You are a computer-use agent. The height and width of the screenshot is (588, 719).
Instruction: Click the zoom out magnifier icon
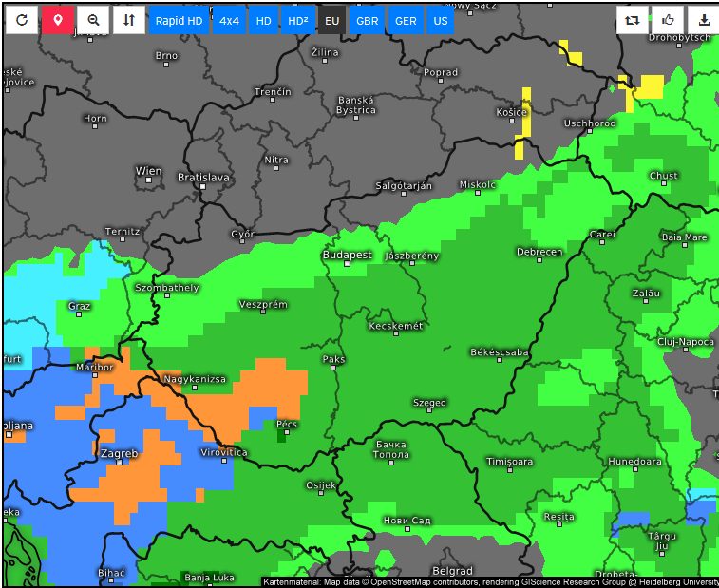[93, 20]
